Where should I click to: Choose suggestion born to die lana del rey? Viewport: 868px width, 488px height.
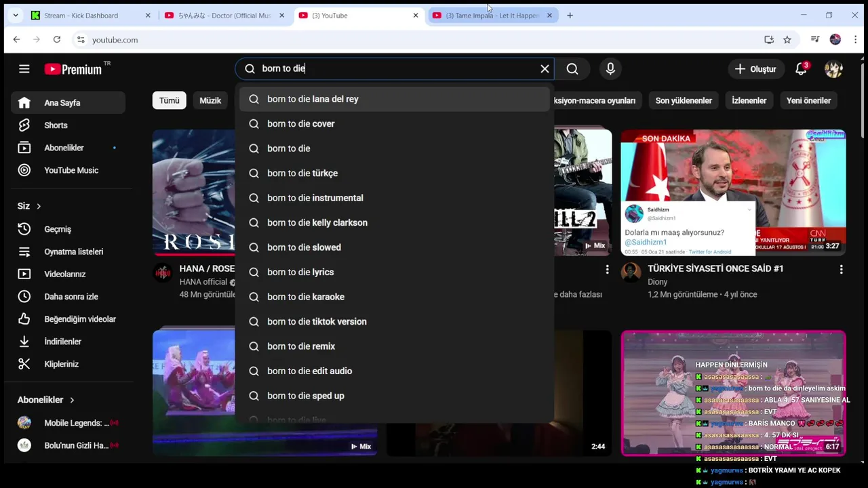[394, 99]
